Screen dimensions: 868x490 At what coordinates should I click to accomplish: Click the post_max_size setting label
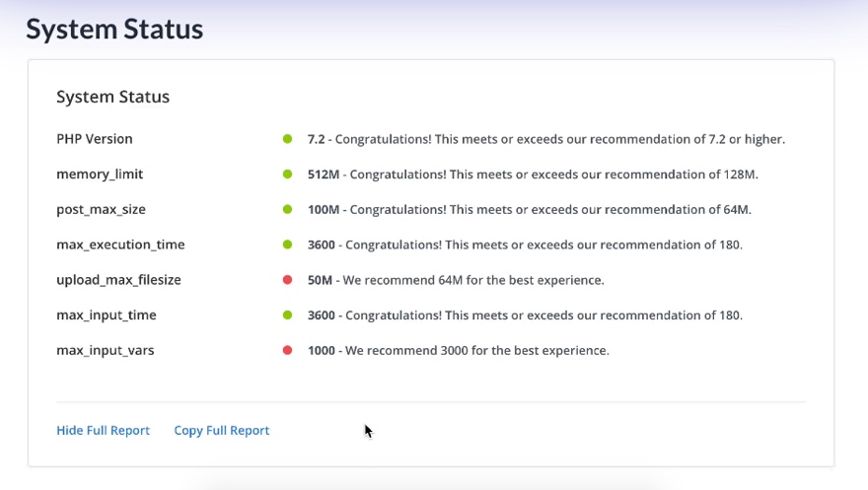[103, 210]
